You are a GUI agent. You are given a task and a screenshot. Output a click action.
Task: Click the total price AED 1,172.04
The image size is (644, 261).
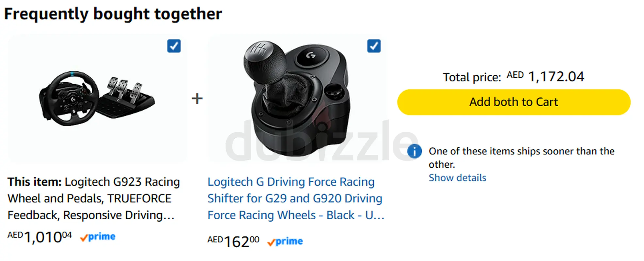click(x=546, y=77)
